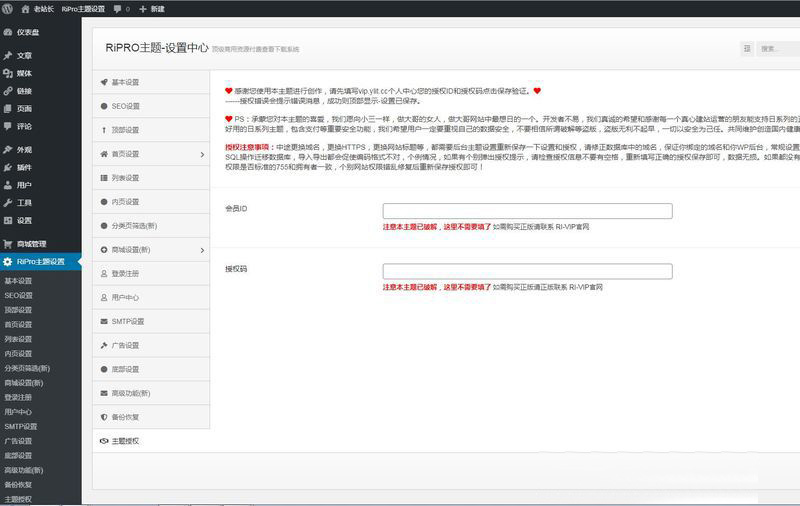800x506 pixels.
Task: Open the comments bubble icon in admin bar
Action: tap(118, 8)
